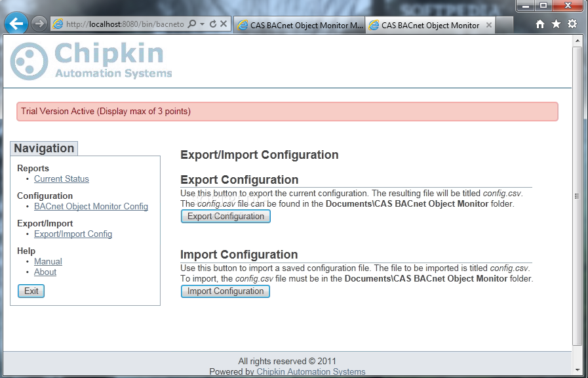588x378 pixels.
Task: Click 'All rights reserved © 2011' footer text
Action: (x=287, y=361)
